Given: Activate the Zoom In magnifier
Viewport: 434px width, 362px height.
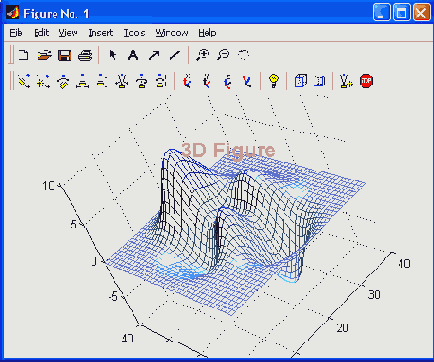Looking at the screenshot, I should click(x=202, y=55).
